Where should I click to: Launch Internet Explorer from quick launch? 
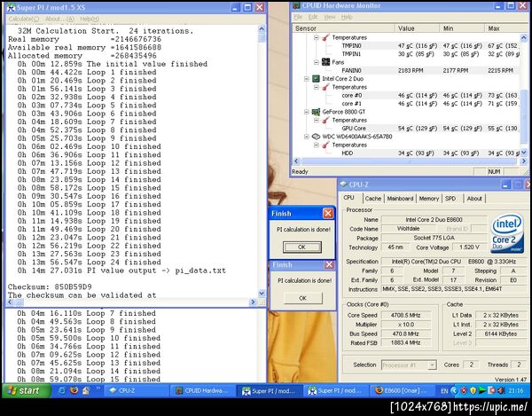point(62,390)
